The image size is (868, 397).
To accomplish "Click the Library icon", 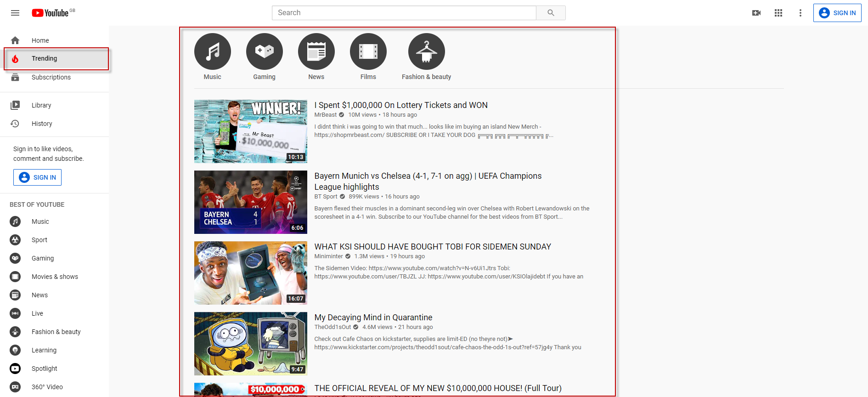I will pyautogui.click(x=15, y=105).
